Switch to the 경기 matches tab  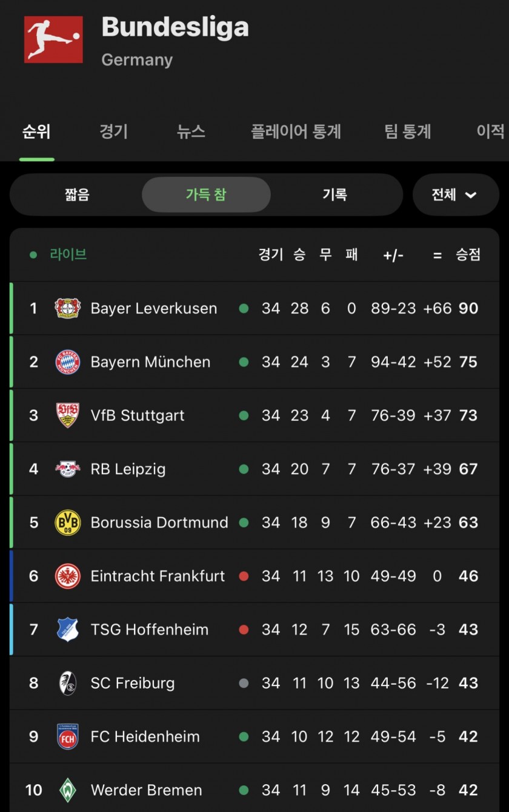pos(113,131)
